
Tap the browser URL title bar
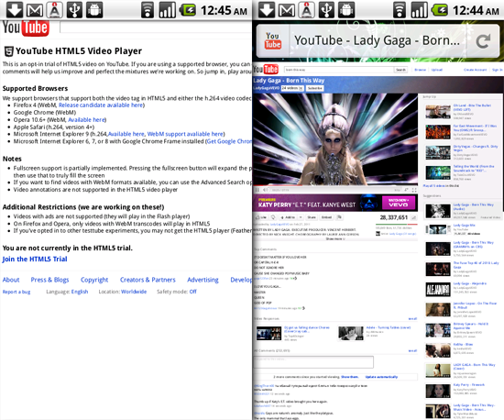pyautogui.click(x=378, y=41)
